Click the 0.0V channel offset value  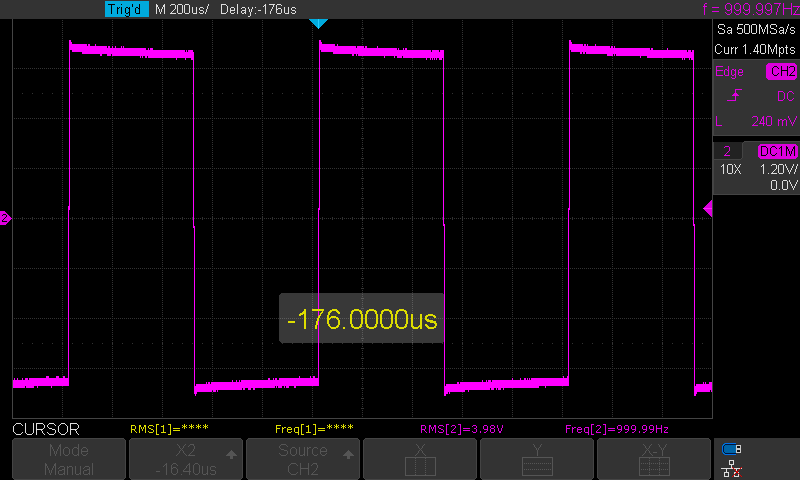pos(784,185)
